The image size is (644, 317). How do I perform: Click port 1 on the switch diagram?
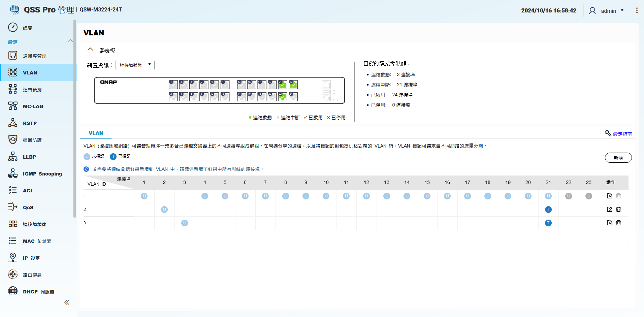click(x=173, y=85)
